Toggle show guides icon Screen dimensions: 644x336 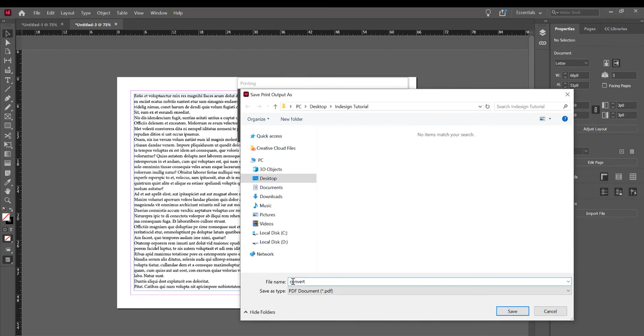point(604,192)
